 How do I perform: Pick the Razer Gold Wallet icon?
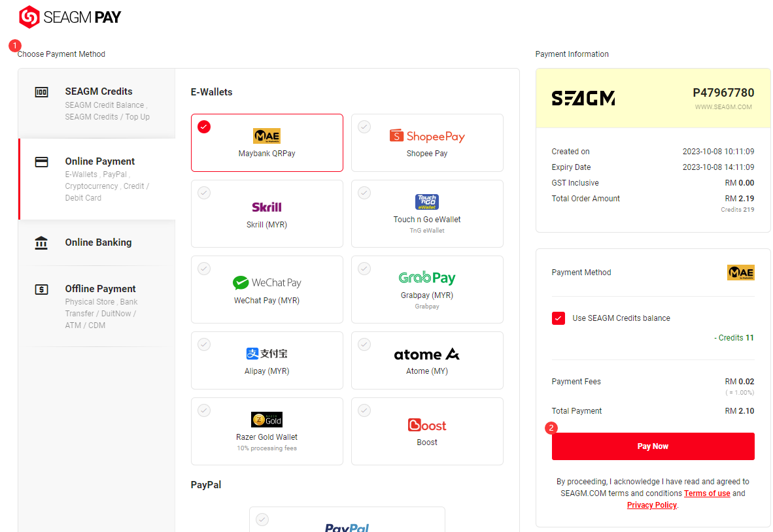tap(267, 419)
